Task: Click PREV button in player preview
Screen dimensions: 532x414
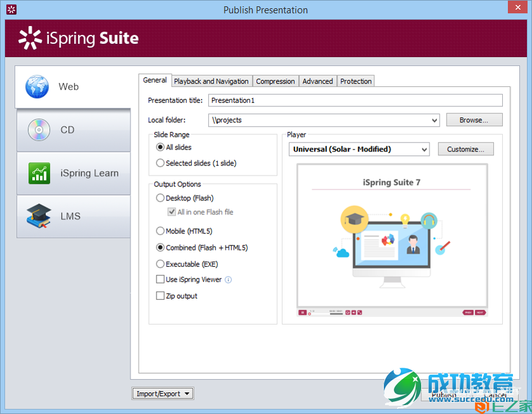Action: [x=468, y=313]
